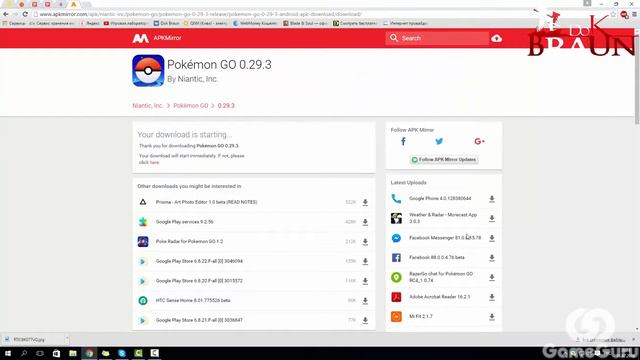Click the 'here' download link
640x360 pixels.
(154, 162)
